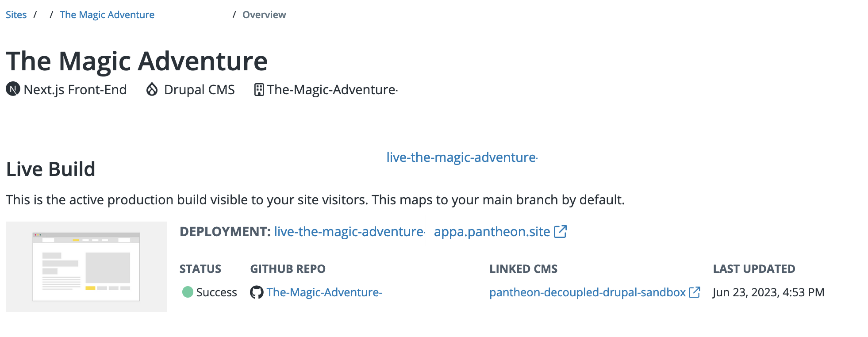Screen dimensions: 868x337
Task: Click the GitHub octocat icon
Action: click(256, 292)
